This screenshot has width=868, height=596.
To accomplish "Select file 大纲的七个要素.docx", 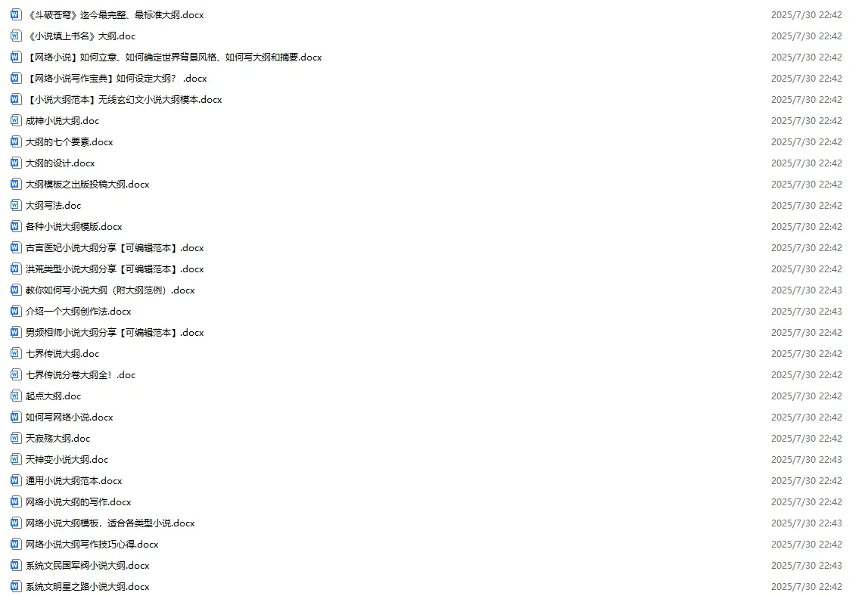I will click(69, 142).
